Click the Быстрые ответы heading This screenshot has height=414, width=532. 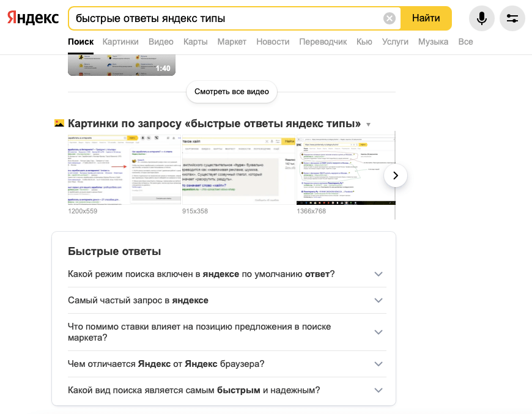(114, 251)
